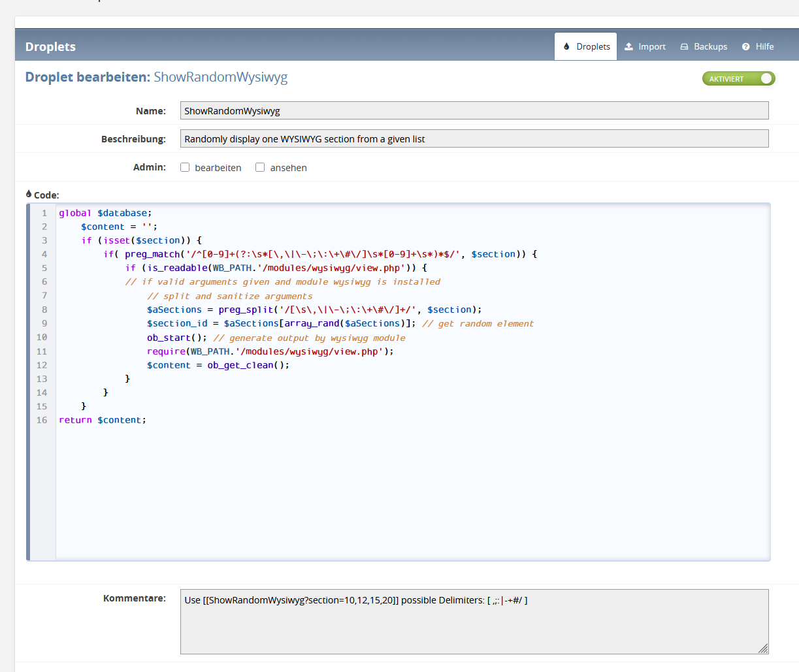Image resolution: width=799 pixels, height=672 pixels.
Task: Click the upload icon beside Import
Action: coord(628,46)
